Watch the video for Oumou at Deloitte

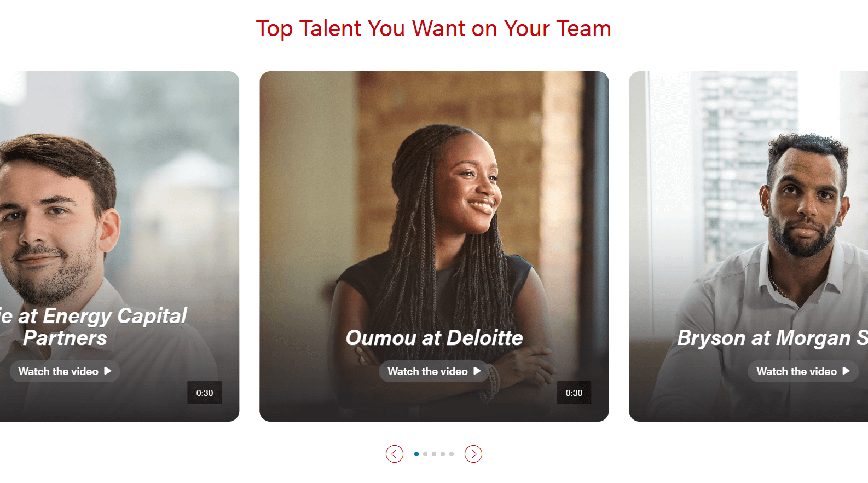pos(434,371)
